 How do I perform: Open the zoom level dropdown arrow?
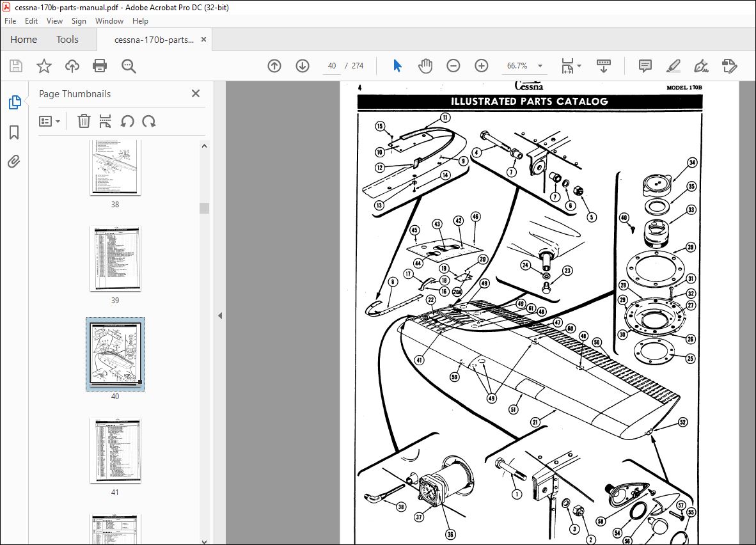540,66
